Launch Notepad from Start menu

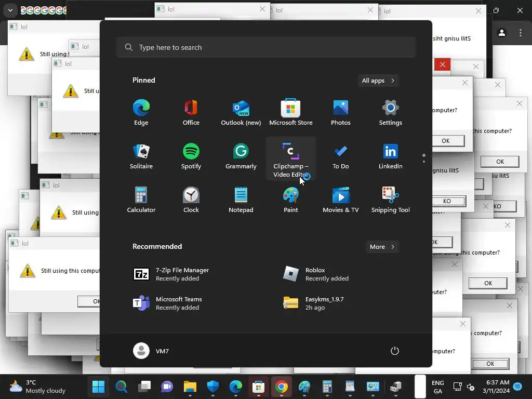[x=241, y=200]
